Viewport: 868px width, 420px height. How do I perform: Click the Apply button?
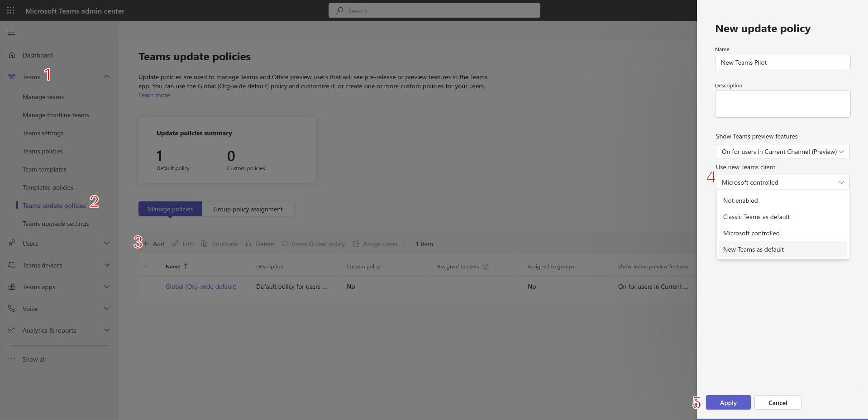click(x=728, y=403)
